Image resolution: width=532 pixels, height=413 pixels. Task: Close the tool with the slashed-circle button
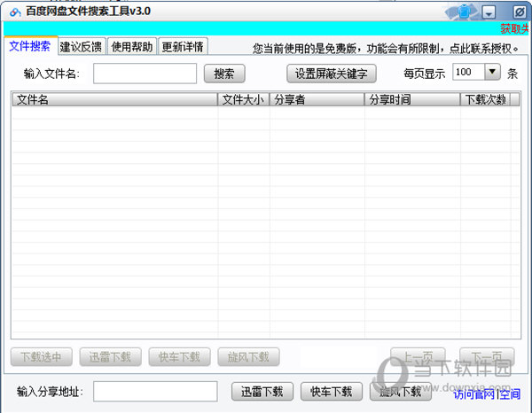tap(519, 12)
